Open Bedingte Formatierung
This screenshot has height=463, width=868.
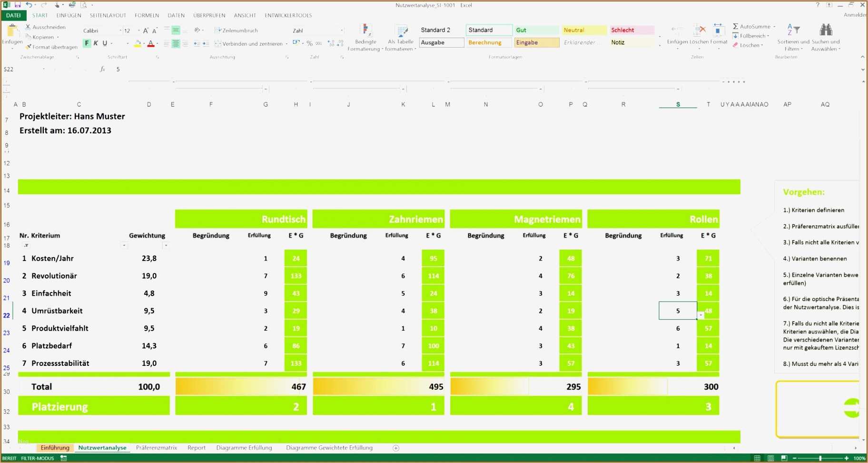[365, 36]
